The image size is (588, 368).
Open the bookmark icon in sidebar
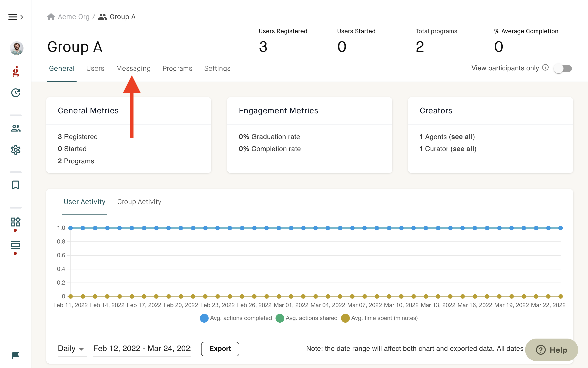[16, 185]
